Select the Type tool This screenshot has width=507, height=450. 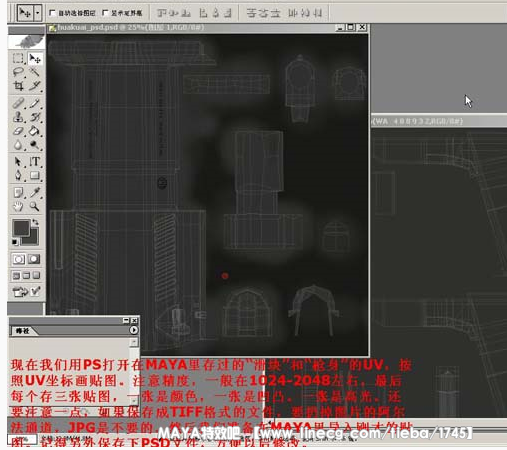coord(35,162)
